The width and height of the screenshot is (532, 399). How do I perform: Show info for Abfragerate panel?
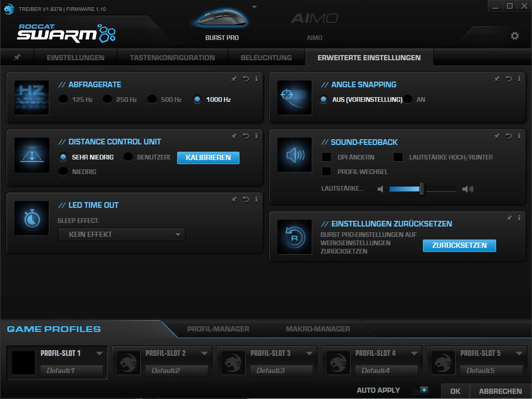point(256,79)
